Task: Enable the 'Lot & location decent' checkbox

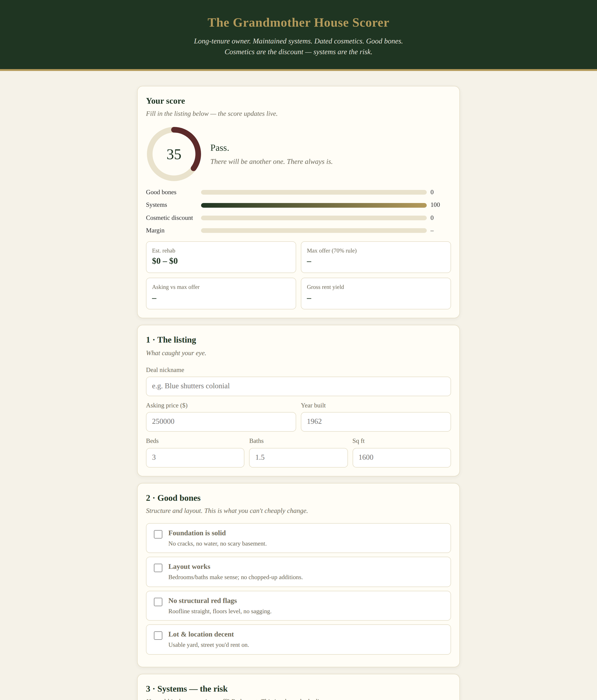Action: (x=158, y=635)
